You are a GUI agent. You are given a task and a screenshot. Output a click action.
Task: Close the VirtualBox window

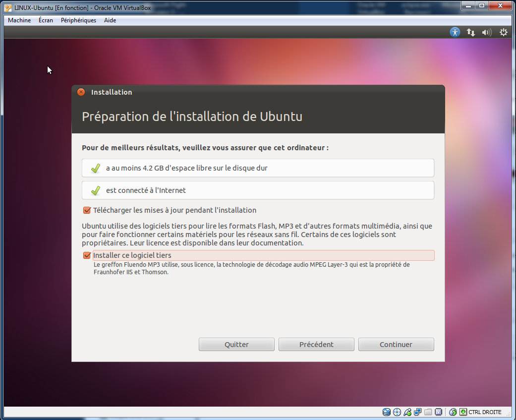point(501,5)
